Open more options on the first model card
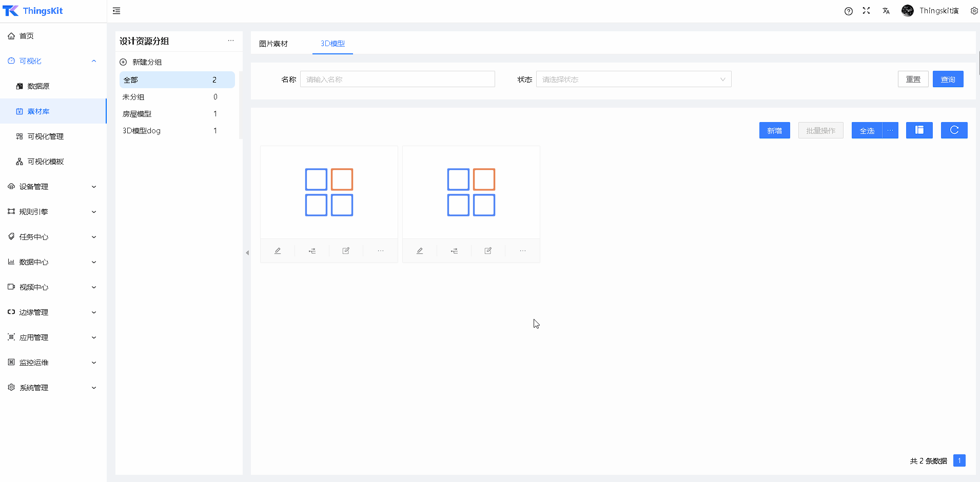 coord(381,251)
